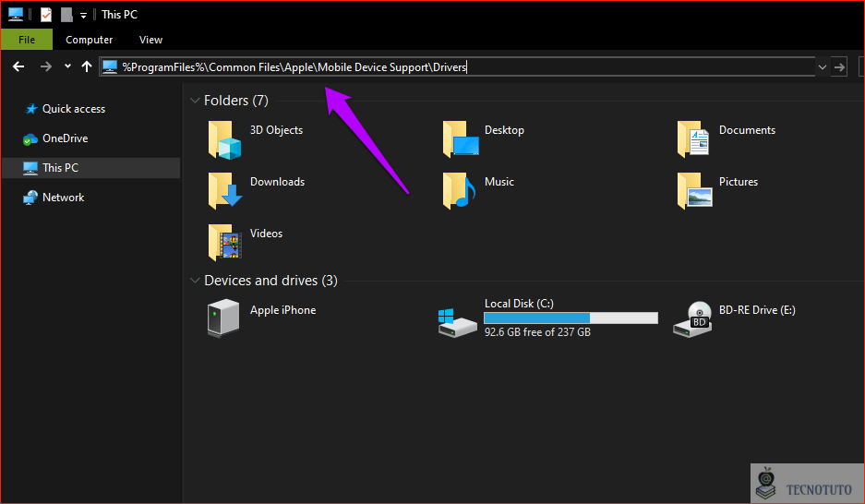Click the Music folder label
The width and height of the screenshot is (865, 504).
(499, 182)
